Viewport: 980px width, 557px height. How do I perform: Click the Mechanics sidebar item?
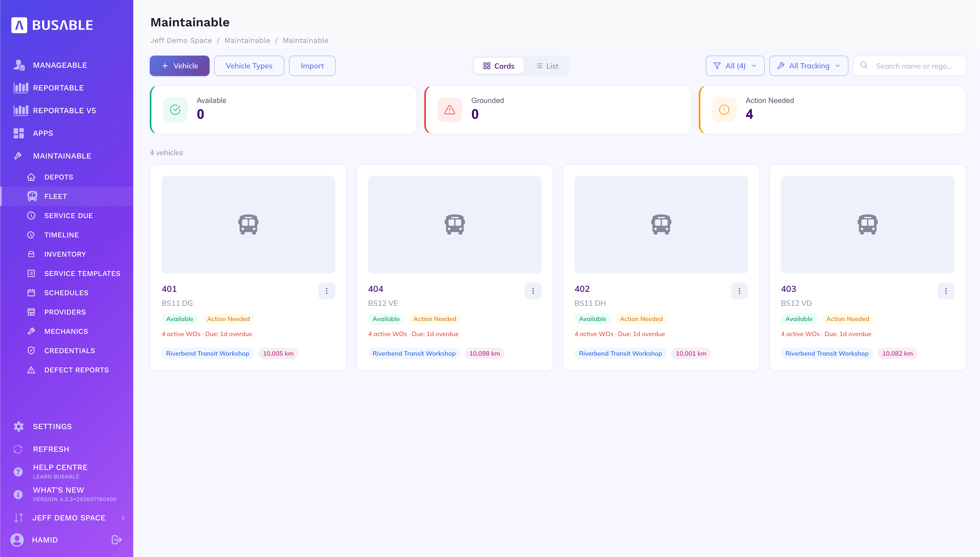pos(67,331)
